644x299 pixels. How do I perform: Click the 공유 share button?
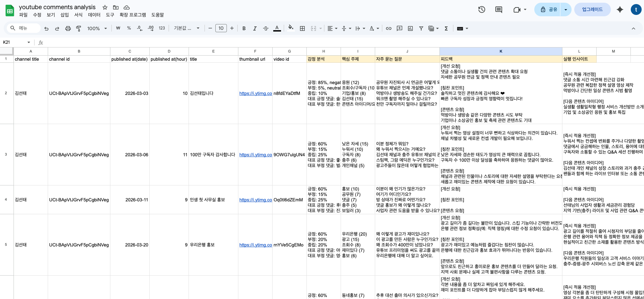point(548,9)
